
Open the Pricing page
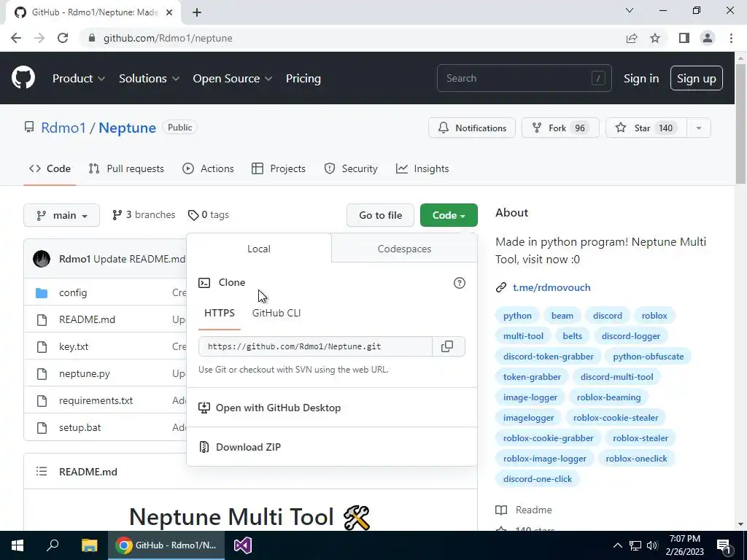(x=303, y=79)
